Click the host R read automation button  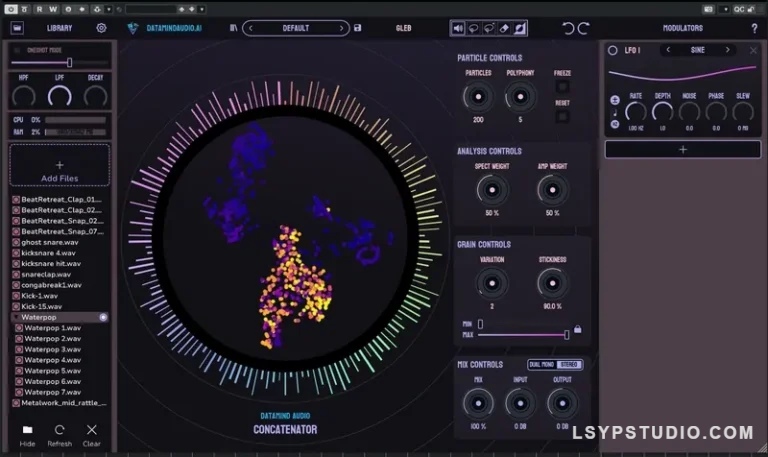39,9
